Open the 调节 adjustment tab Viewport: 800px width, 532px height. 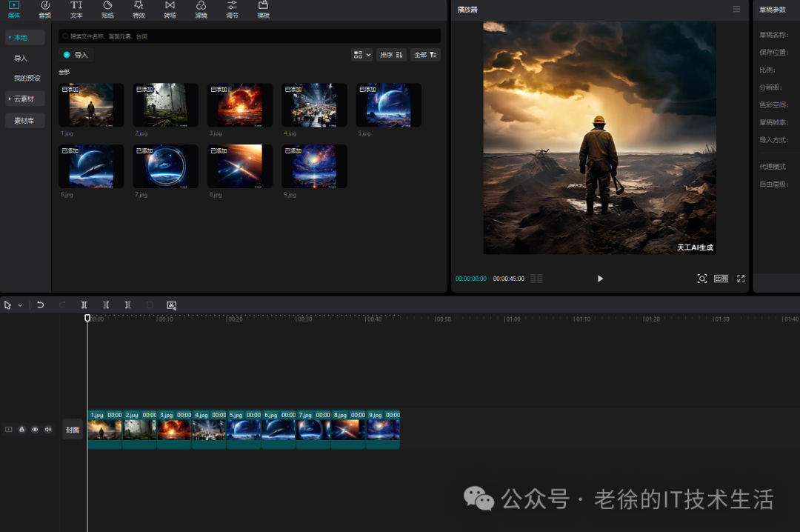point(232,10)
